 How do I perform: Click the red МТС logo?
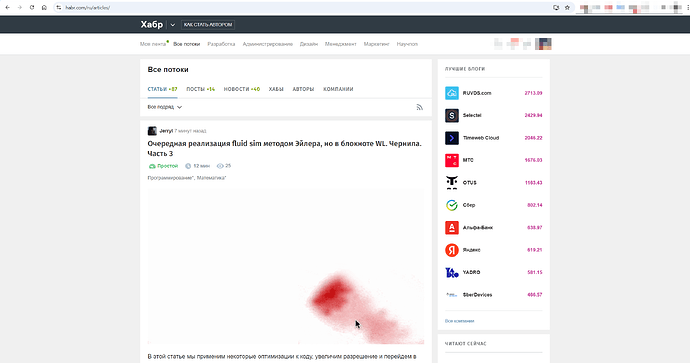tap(451, 160)
